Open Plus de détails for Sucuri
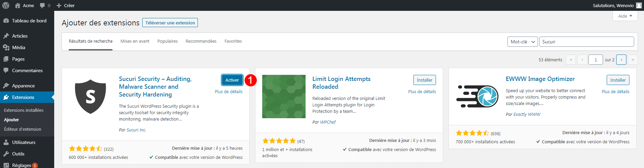 (x=229, y=91)
